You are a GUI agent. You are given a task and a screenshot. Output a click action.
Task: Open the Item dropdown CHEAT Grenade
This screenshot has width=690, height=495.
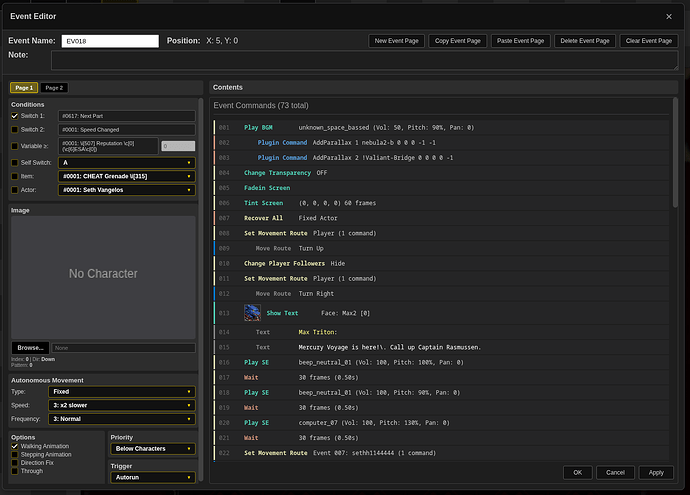[127, 176]
